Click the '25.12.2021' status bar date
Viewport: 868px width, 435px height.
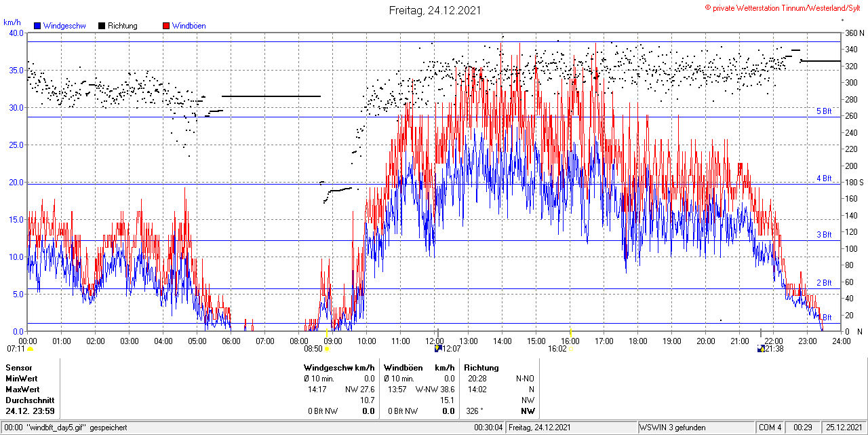844,428
